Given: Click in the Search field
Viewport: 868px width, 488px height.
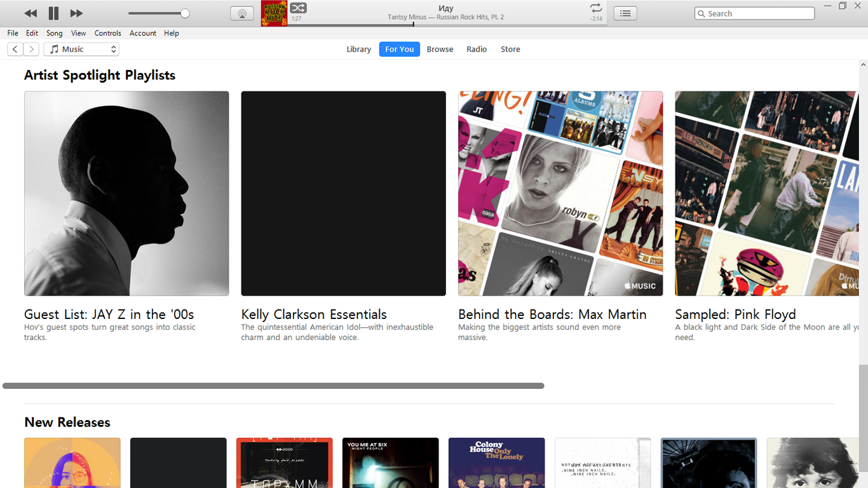Looking at the screenshot, I should 755,13.
